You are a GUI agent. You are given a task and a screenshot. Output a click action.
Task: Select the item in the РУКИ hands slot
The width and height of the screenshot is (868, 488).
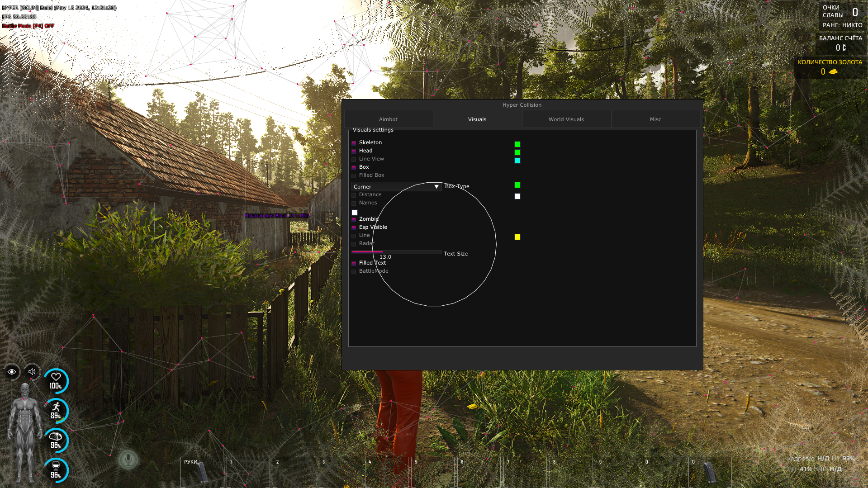pos(202,472)
